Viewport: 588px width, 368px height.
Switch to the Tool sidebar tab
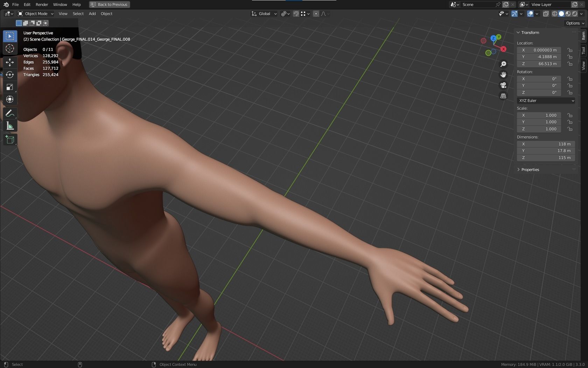coord(583,50)
